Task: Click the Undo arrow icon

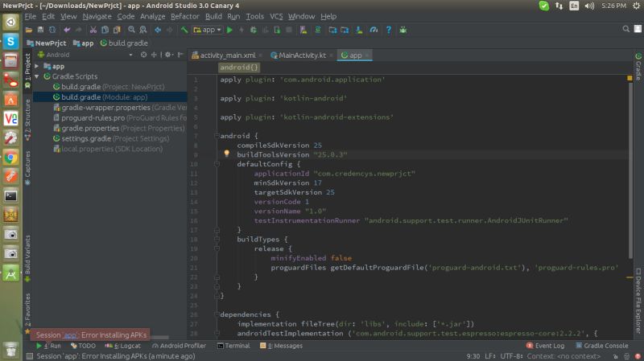Action: point(67,30)
